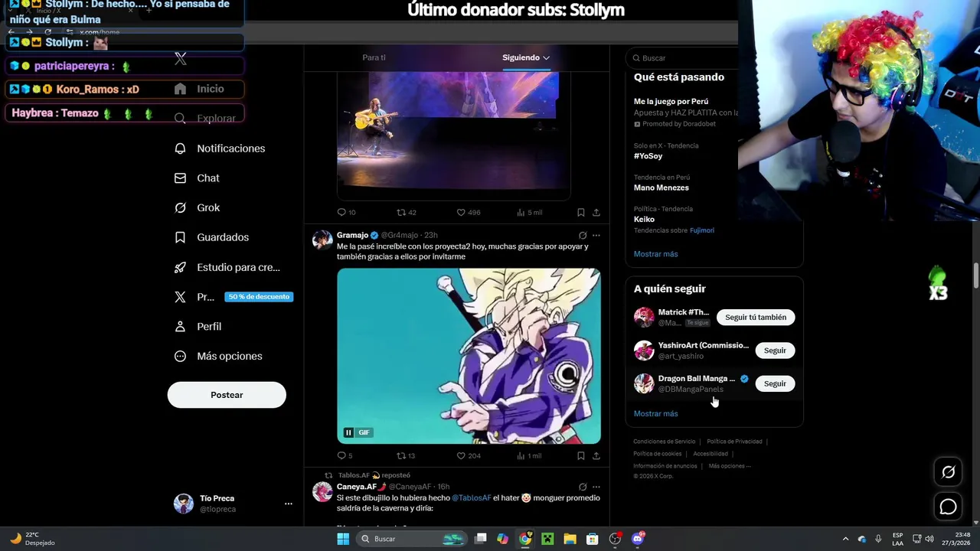Open Discord from the taskbar
Viewport: 980px width, 551px height.
[638, 539]
